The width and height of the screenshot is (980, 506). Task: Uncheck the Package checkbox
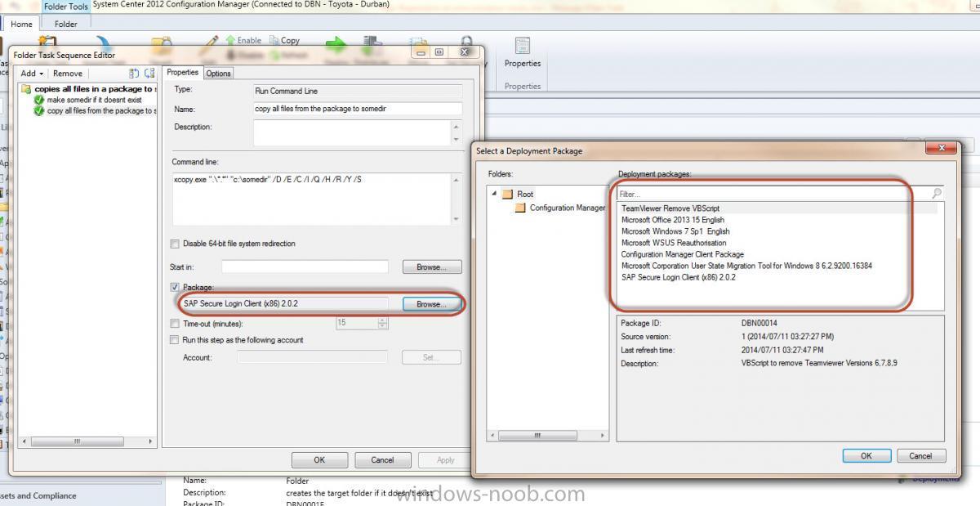tap(175, 287)
